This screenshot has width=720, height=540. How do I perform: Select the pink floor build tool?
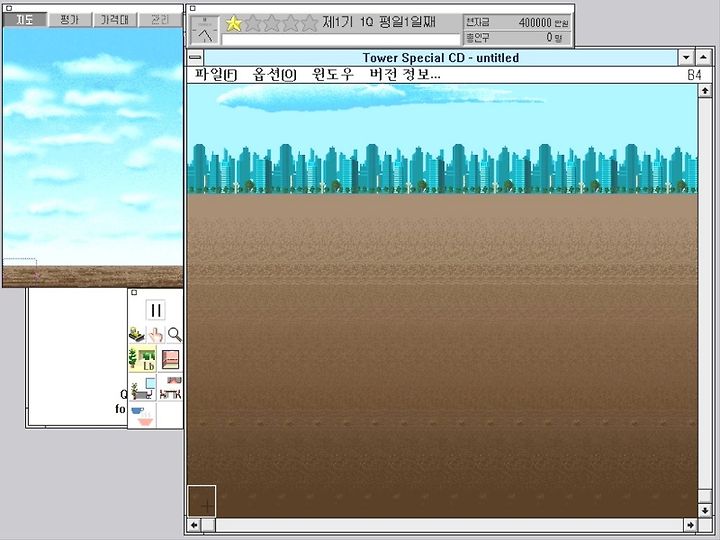(170, 359)
